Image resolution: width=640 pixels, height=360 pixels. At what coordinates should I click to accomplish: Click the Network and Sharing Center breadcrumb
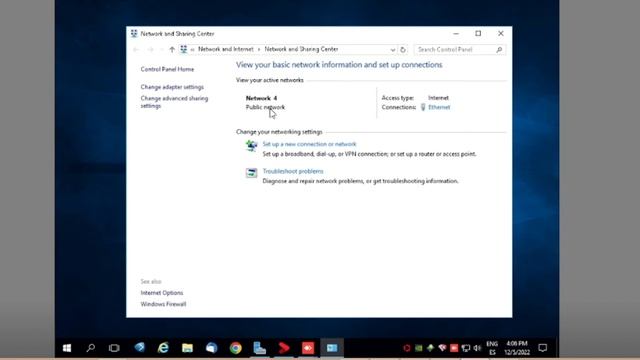301,49
